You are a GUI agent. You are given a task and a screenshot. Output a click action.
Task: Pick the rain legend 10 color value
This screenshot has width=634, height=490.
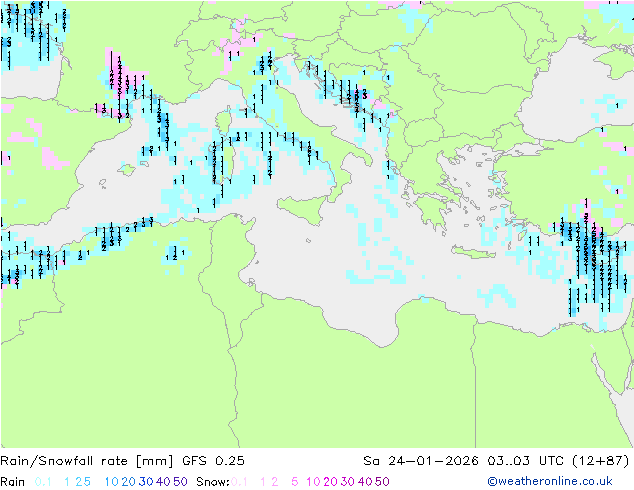tap(112, 482)
